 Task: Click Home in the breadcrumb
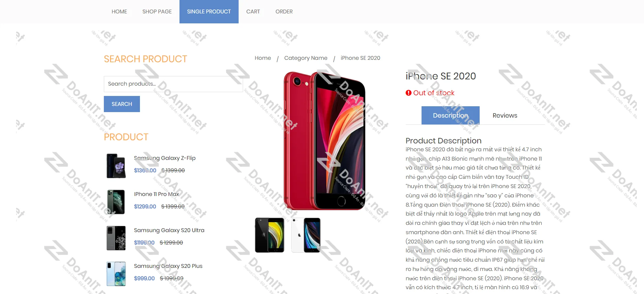tap(263, 58)
